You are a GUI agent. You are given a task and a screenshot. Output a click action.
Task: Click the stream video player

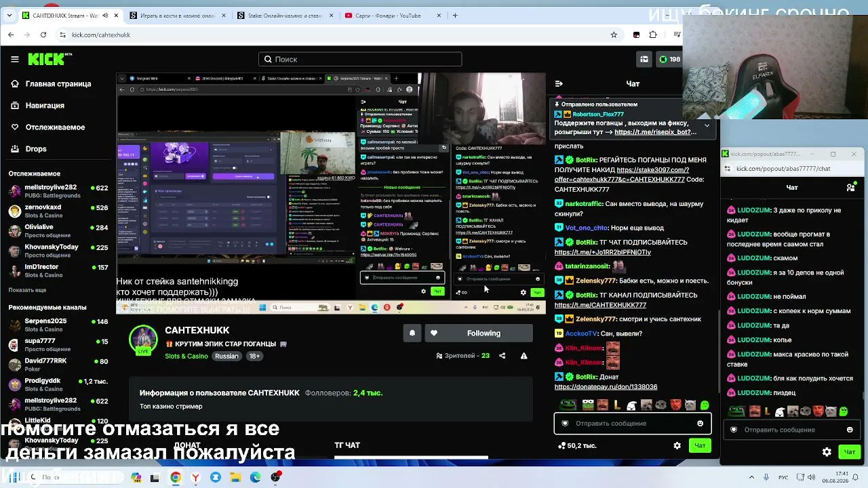click(331, 193)
